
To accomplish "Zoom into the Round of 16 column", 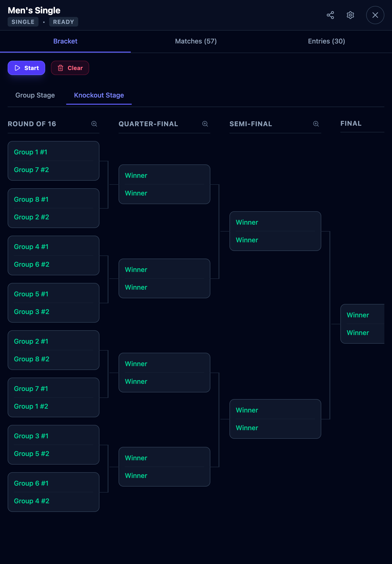I will click(x=94, y=124).
